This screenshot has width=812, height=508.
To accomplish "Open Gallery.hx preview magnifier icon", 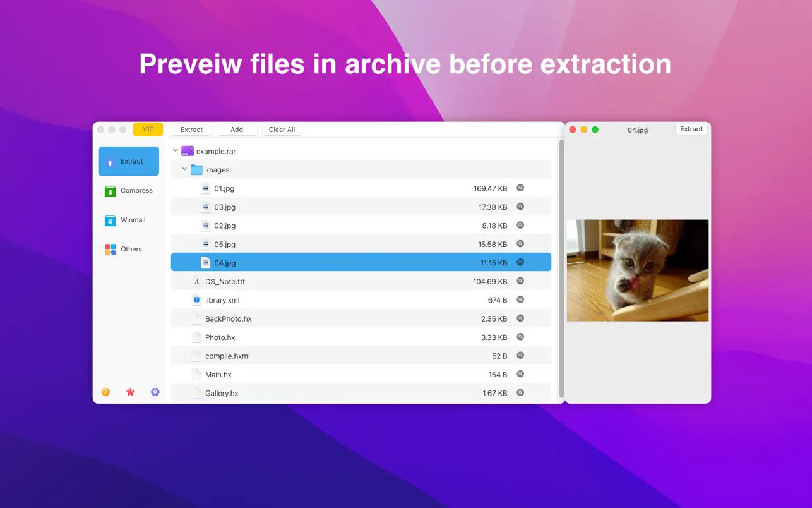I will pyautogui.click(x=520, y=392).
